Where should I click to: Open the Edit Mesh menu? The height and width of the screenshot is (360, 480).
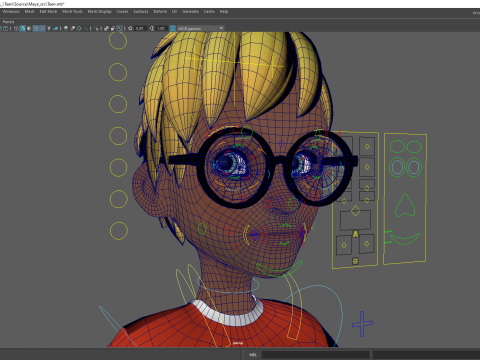tap(48, 11)
